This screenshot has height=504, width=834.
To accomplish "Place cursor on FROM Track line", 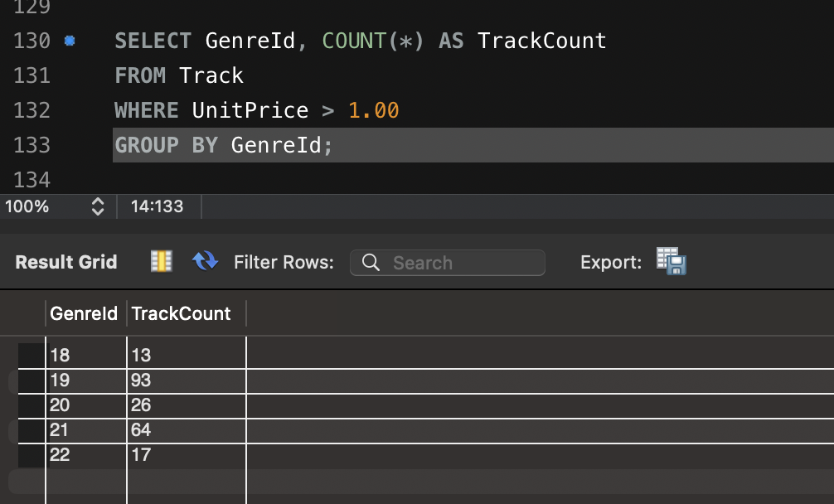I will [x=179, y=75].
